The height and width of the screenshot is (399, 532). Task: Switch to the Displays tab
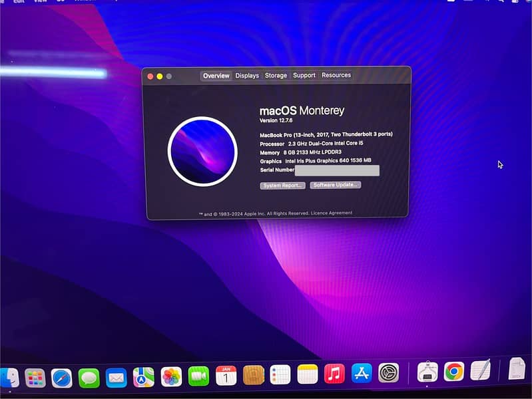pyautogui.click(x=247, y=76)
